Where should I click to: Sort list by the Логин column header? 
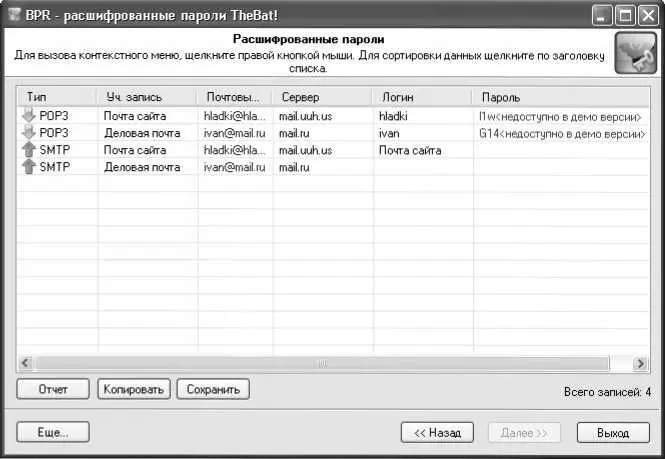tap(422, 97)
